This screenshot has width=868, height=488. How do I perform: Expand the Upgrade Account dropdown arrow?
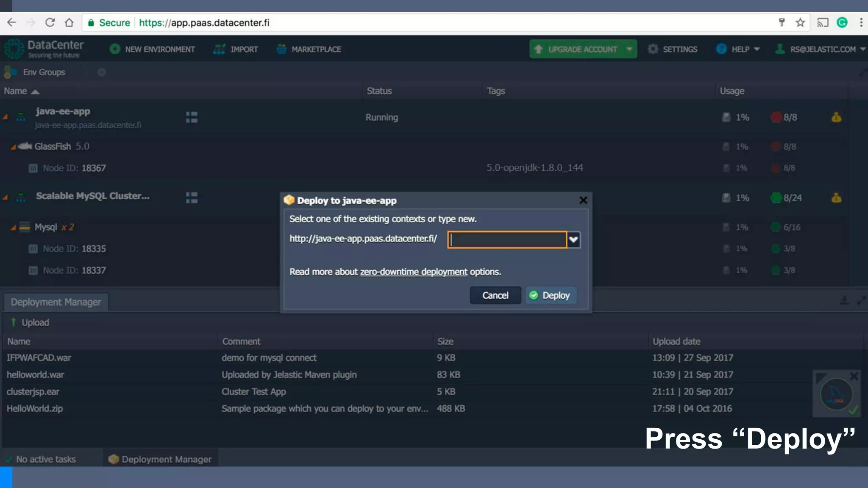click(x=629, y=49)
